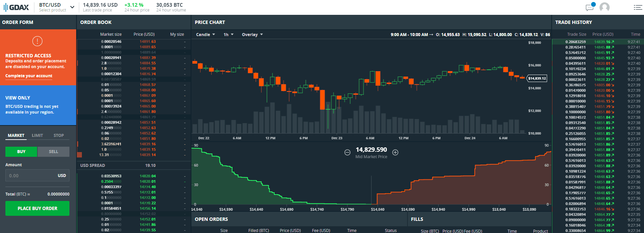Zoom in depth chart with plus icon

click(395, 152)
